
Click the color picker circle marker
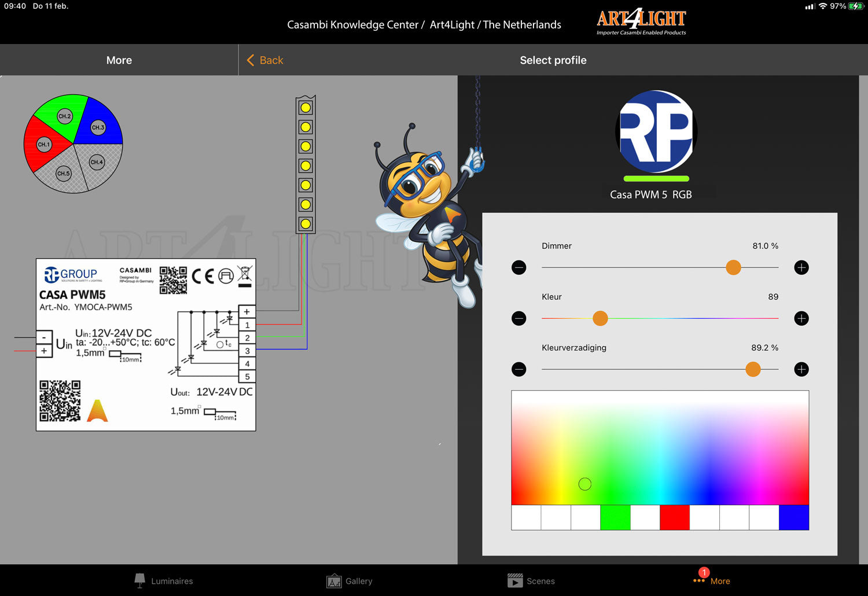585,484
